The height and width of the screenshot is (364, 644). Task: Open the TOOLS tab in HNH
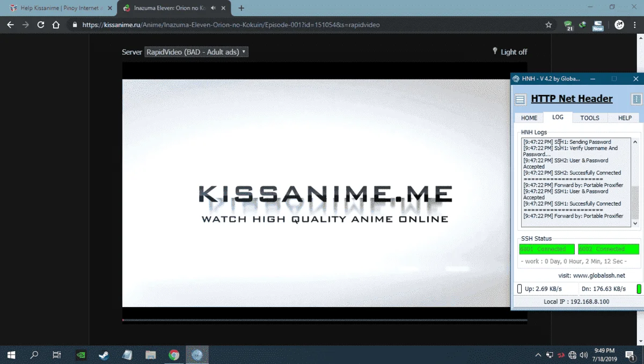(x=590, y=118)
